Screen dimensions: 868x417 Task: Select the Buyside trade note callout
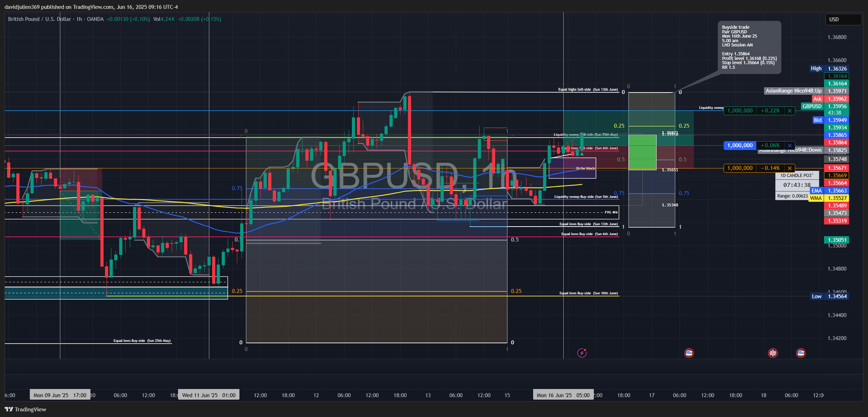click(749, 47)
